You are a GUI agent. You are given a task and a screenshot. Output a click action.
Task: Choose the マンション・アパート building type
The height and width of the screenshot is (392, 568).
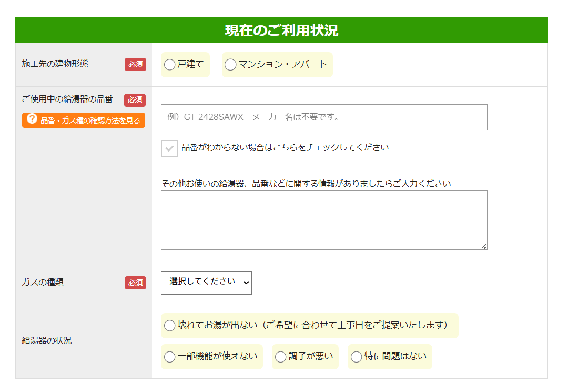click(230, 65)
